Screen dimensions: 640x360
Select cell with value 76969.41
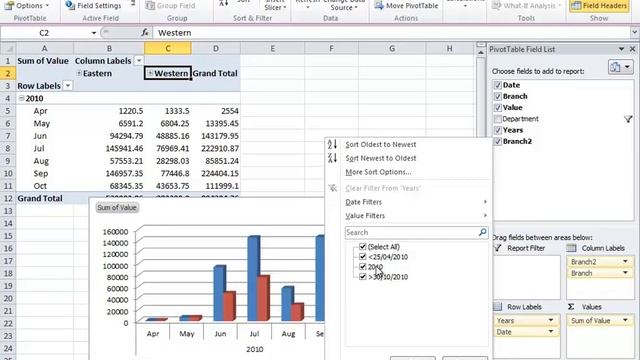[168, 149]
